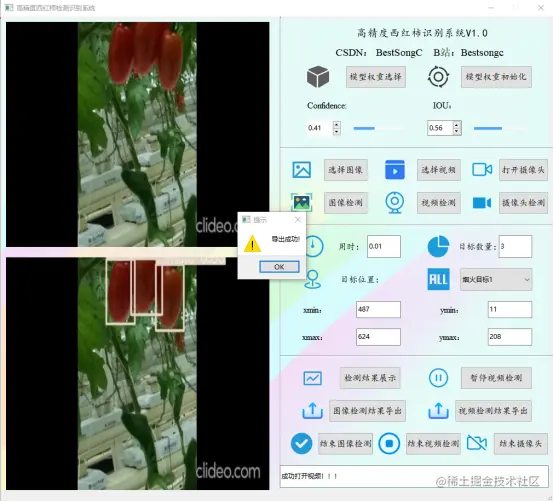Click the 结束摄像头 button
Screen dimensions: 554x502
click(x=521, y=443)
